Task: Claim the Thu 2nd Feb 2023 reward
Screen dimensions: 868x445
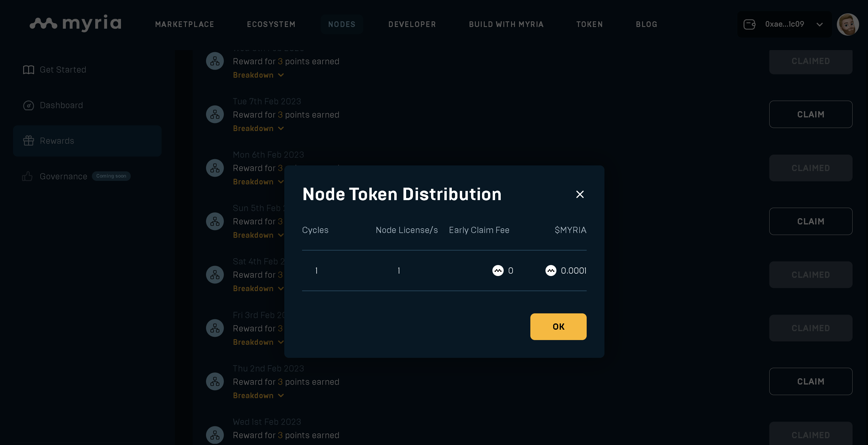Action: [x=811, y=382]
